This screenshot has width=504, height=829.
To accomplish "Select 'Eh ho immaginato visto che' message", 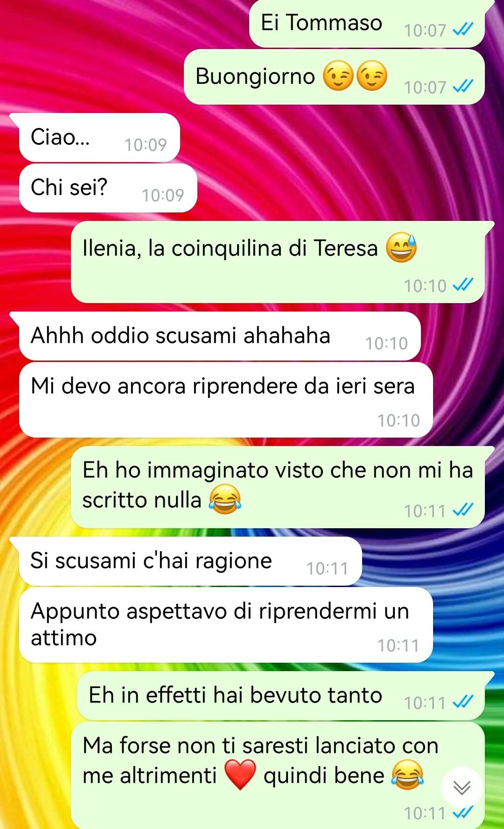I will coord(278,487).
